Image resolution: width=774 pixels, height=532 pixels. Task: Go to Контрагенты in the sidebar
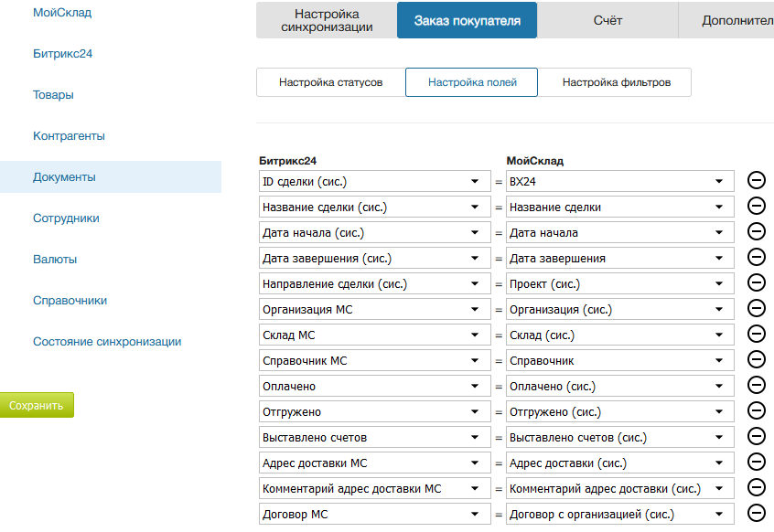point(69,136)
